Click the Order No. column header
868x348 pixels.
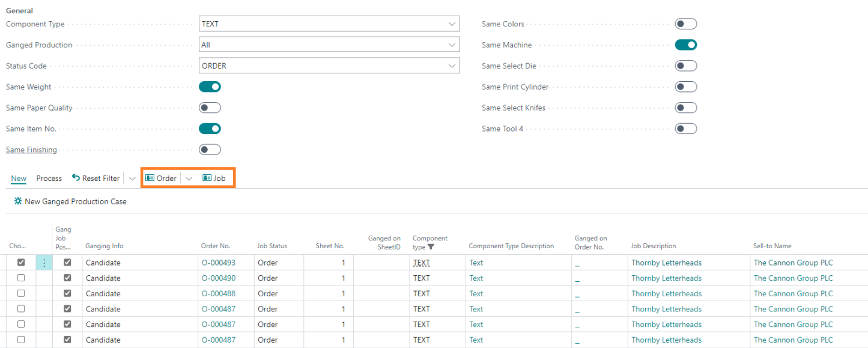(216, 246)
